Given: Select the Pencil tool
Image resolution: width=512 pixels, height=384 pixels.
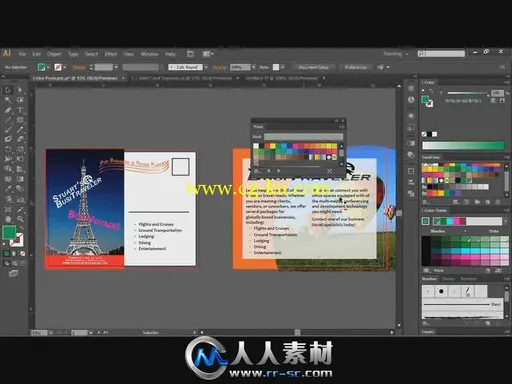Looking at the screenshot, I should tap(20, 129).
